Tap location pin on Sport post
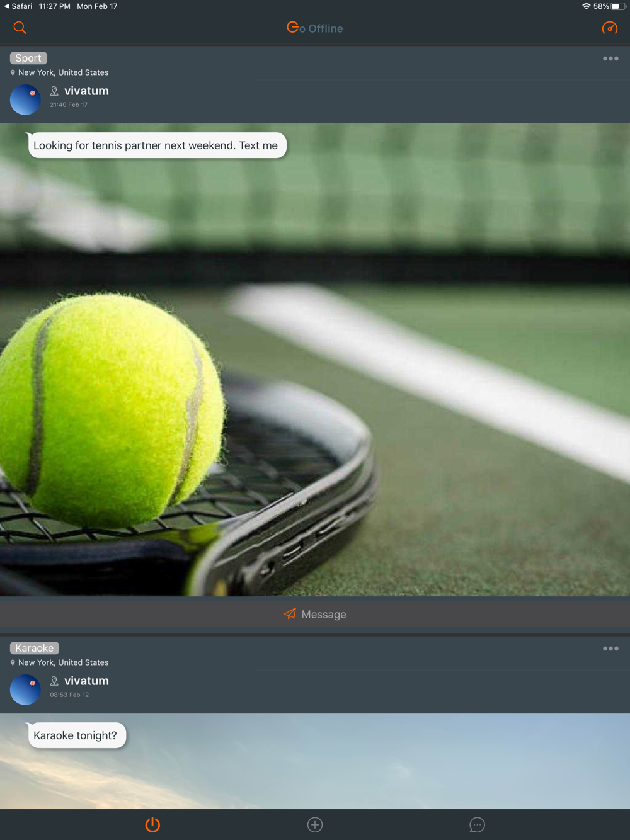 (13, 72)
